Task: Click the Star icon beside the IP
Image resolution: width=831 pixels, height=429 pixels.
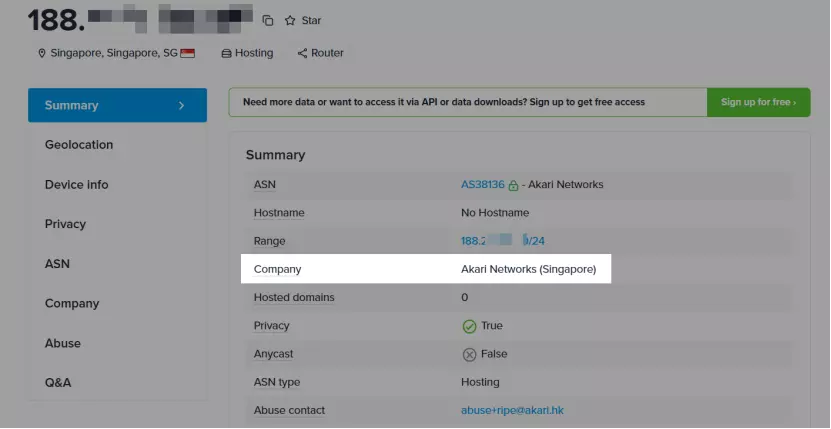Action: click(290, 20)
